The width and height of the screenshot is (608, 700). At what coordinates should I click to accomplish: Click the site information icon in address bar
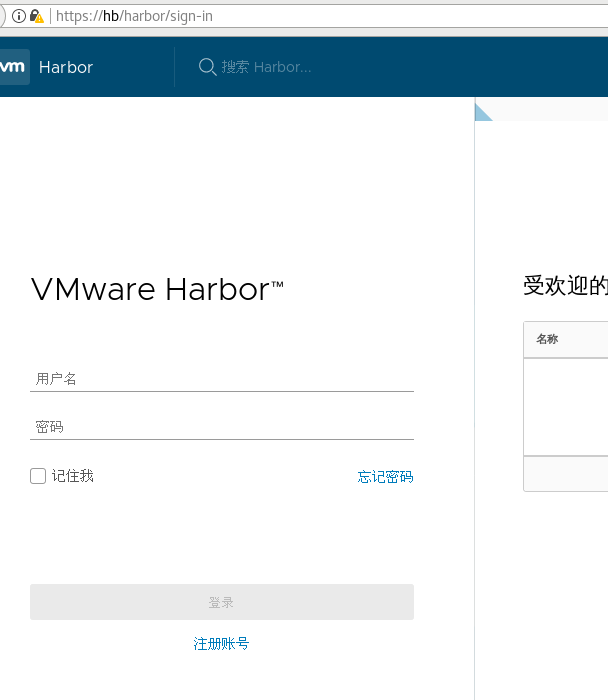(18, 16)
